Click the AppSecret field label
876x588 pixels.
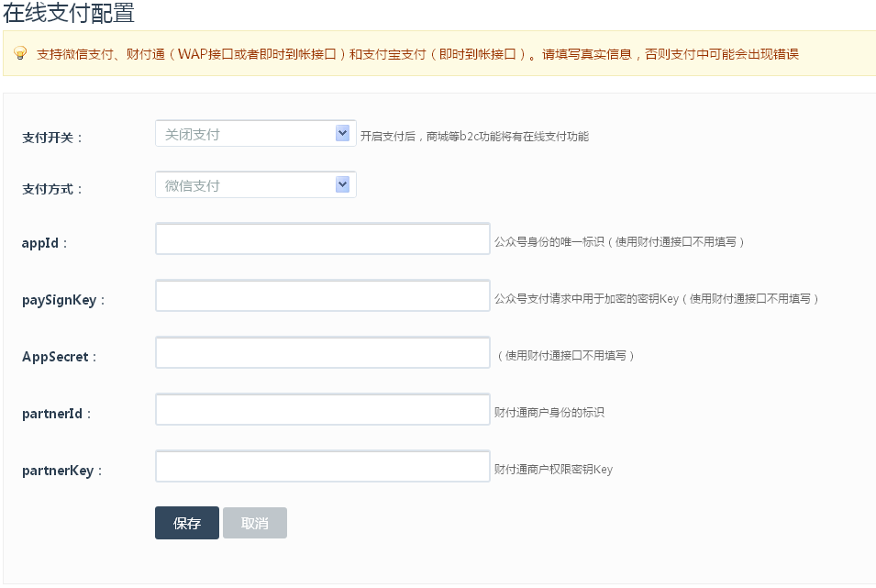click(59, 357)
